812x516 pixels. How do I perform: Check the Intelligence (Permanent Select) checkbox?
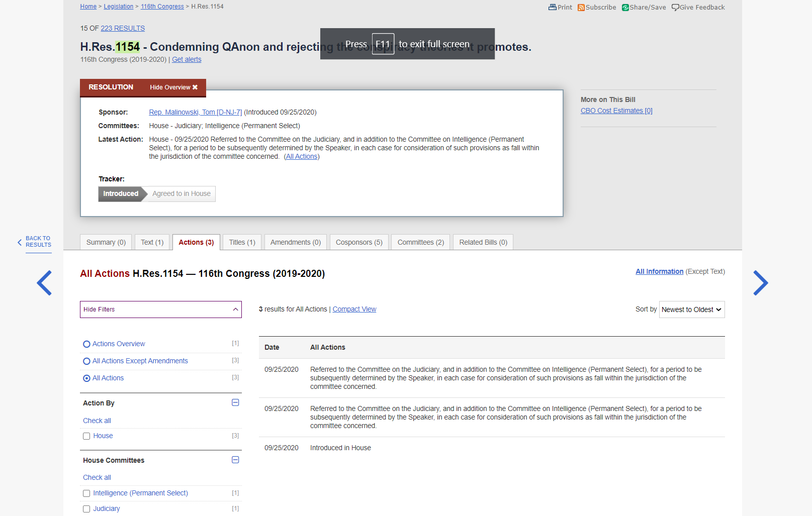click(86, 493)
